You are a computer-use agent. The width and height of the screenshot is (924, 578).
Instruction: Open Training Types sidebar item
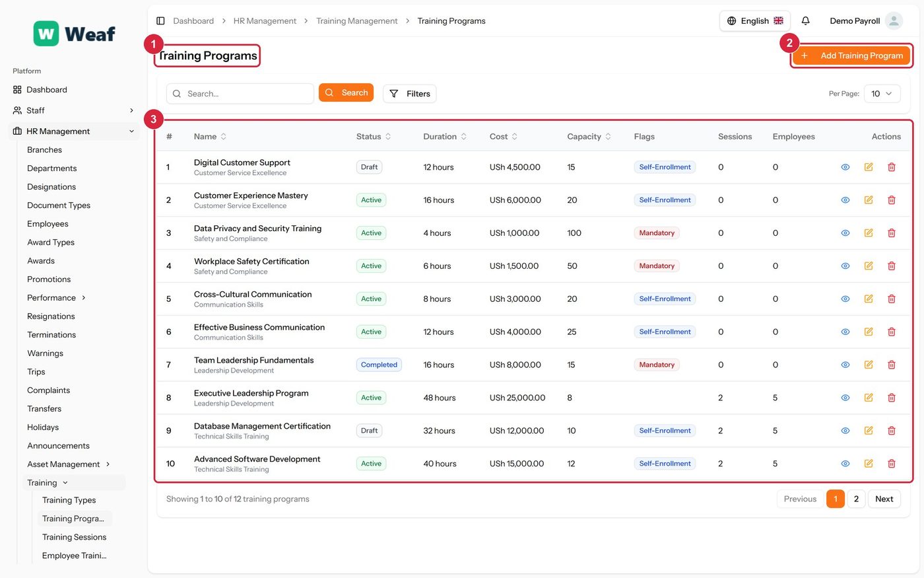[69, 500]
